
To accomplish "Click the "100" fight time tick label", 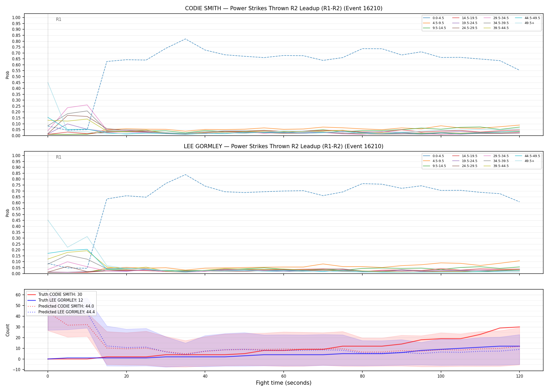I will coord(441,376).
